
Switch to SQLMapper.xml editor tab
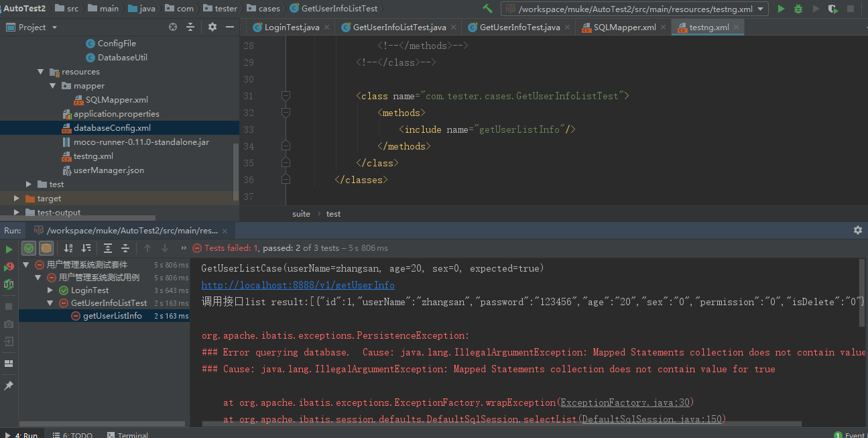(625, 28)
